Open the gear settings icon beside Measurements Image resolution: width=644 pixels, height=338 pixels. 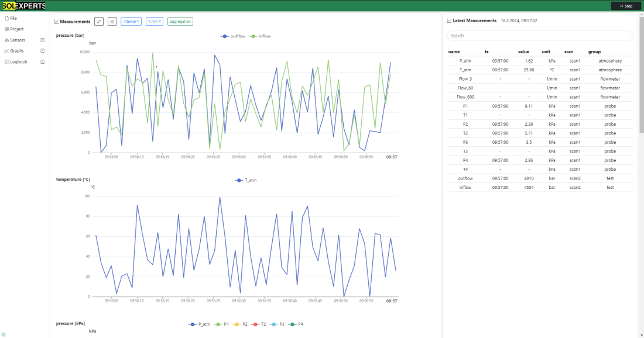click(x=112, y=21)
